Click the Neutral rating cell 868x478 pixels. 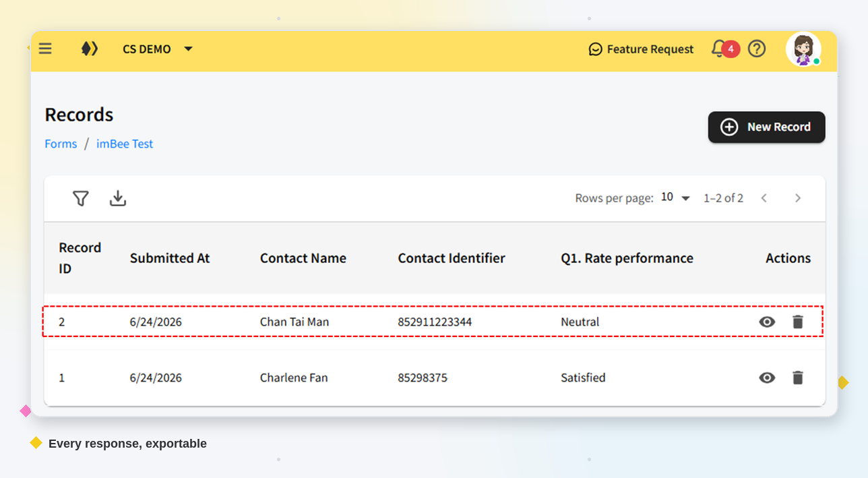(x=580, y=322)
